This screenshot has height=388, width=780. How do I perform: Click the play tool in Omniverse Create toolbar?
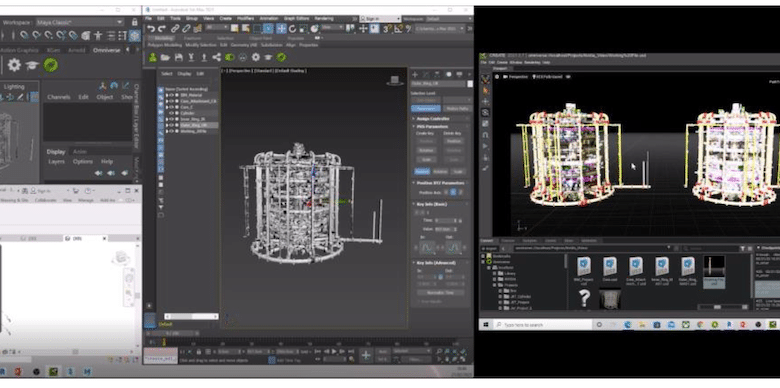tap(486, 146)
